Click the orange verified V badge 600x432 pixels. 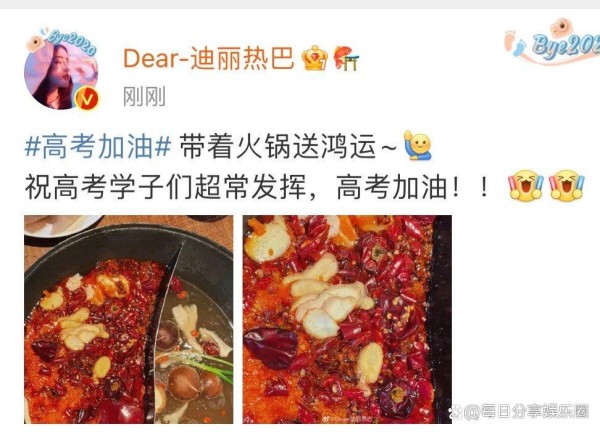click(87, 99)
